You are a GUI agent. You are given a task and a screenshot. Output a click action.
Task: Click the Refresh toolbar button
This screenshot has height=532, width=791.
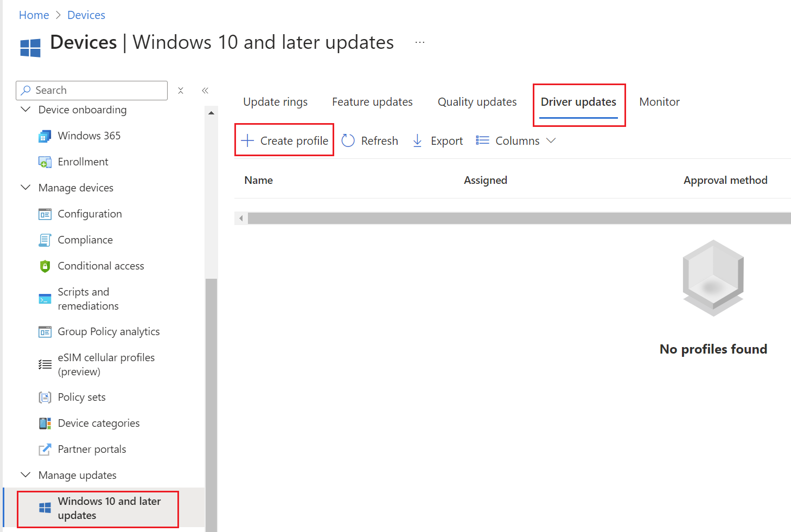(370, 141)
